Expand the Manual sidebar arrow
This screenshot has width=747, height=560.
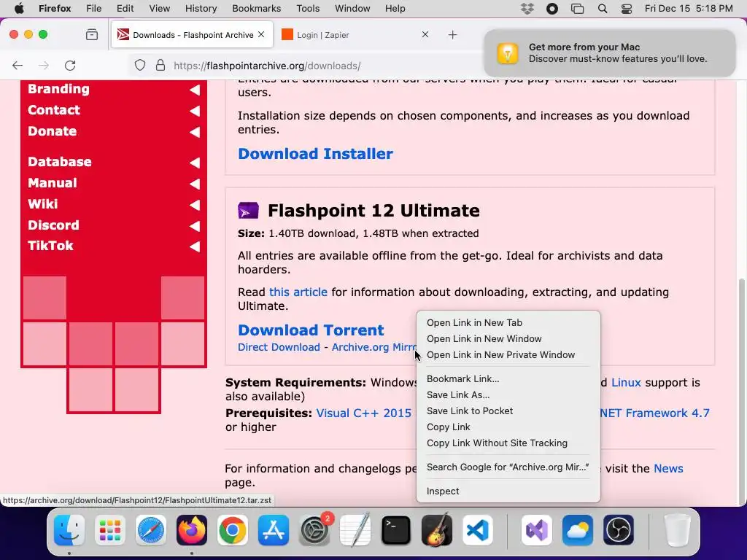(194, 183)
